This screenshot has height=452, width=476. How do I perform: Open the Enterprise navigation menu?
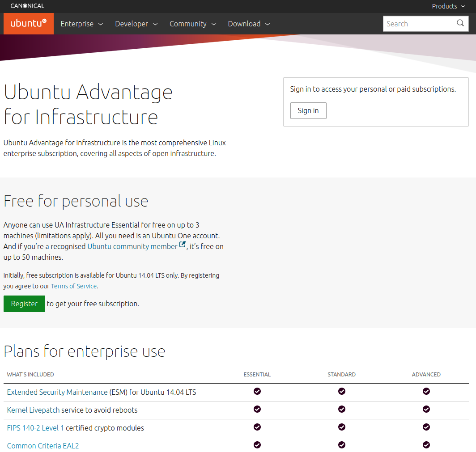82,24
